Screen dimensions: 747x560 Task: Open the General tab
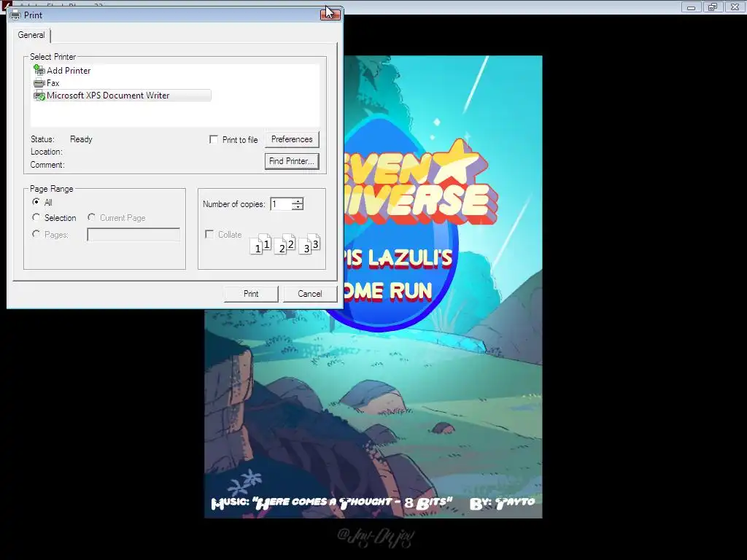[31, 35]
